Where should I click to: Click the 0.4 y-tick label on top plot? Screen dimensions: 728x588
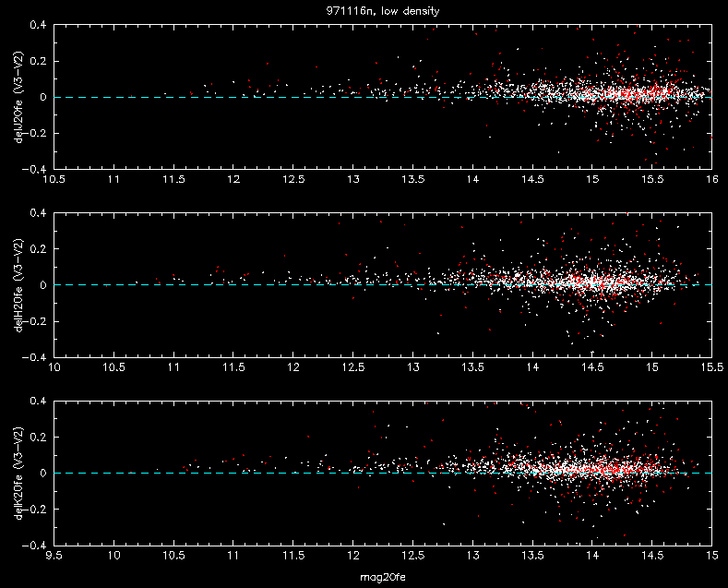[x=38, y=25]
